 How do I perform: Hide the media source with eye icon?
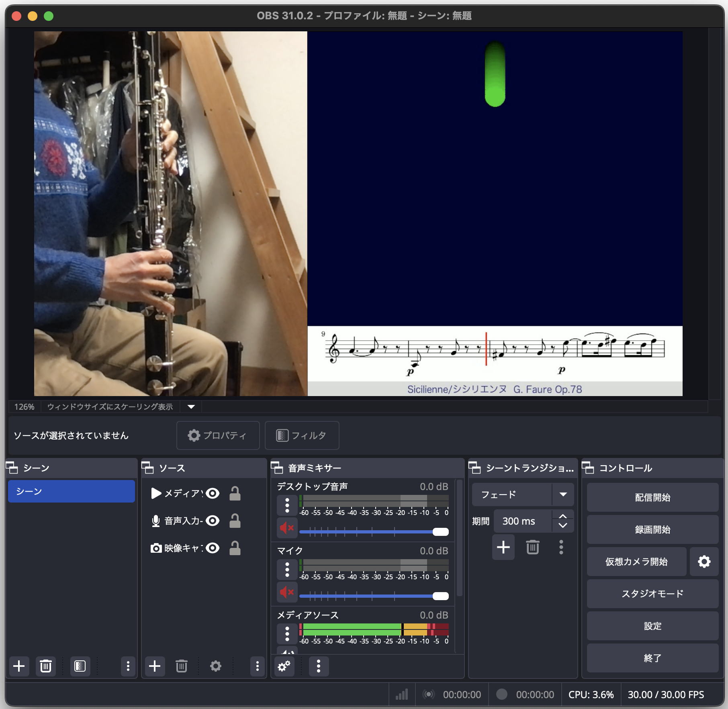pos(213,493)
